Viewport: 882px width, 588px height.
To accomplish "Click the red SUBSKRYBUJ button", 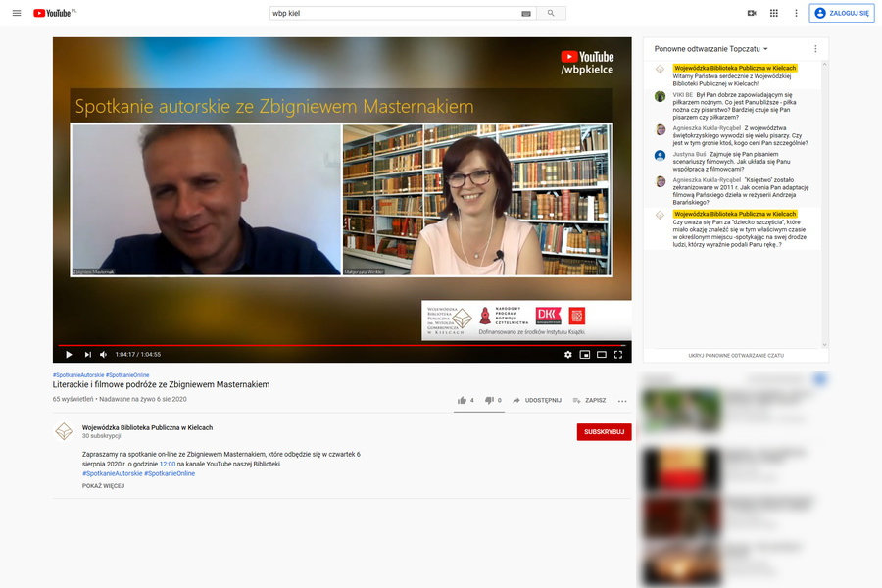I will 604,432.
